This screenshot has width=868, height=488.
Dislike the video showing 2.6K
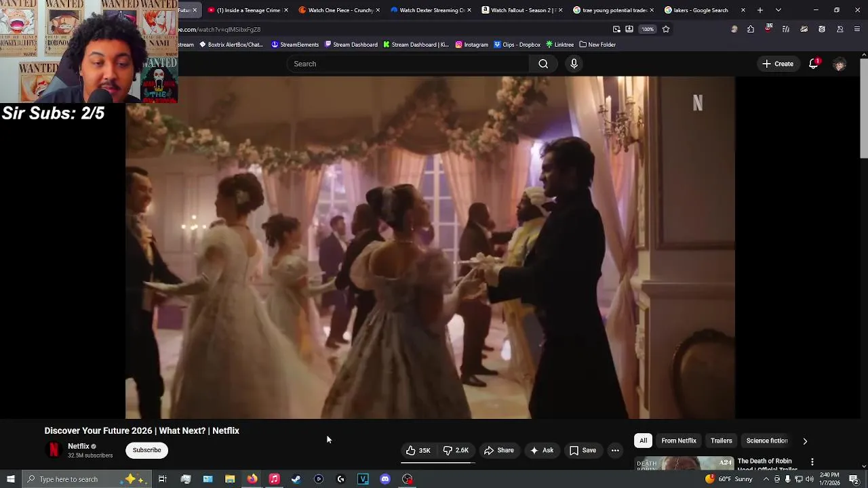[456, 450]
